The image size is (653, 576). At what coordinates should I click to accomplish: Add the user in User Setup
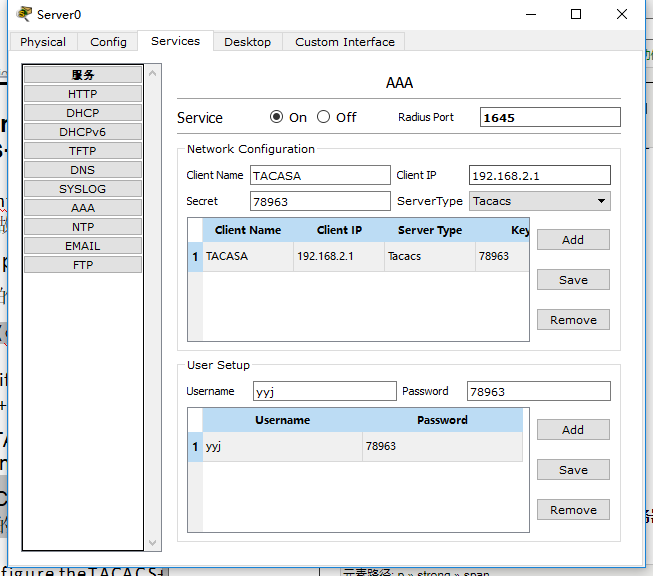(x=573, y=430)
